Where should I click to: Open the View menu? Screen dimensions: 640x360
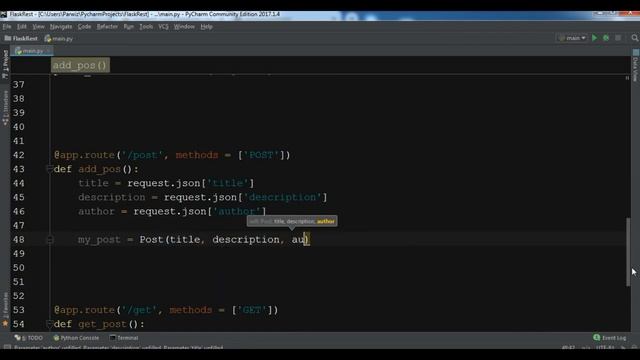pos(38,27)
